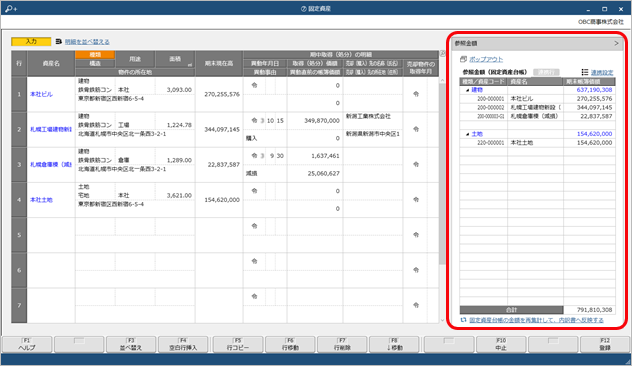Click the help circle icon beside 固定資産 title

tap(304, 8)
